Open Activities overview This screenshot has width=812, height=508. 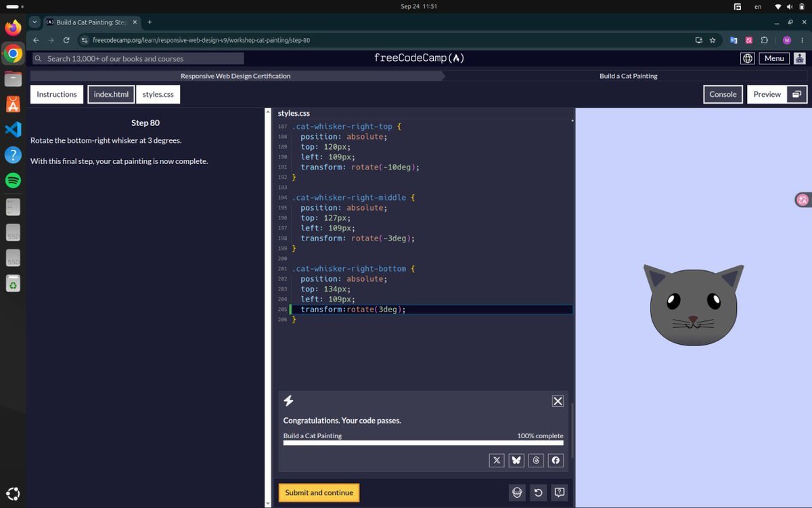tap(15, 6)
